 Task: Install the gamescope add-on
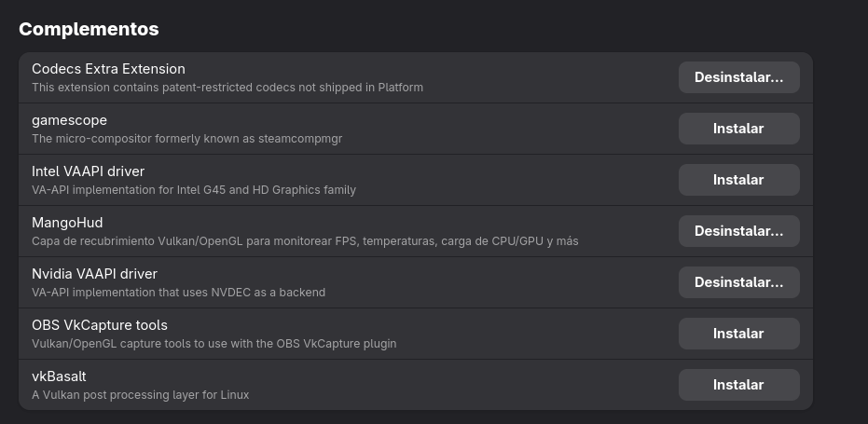(x=738, y=129)
